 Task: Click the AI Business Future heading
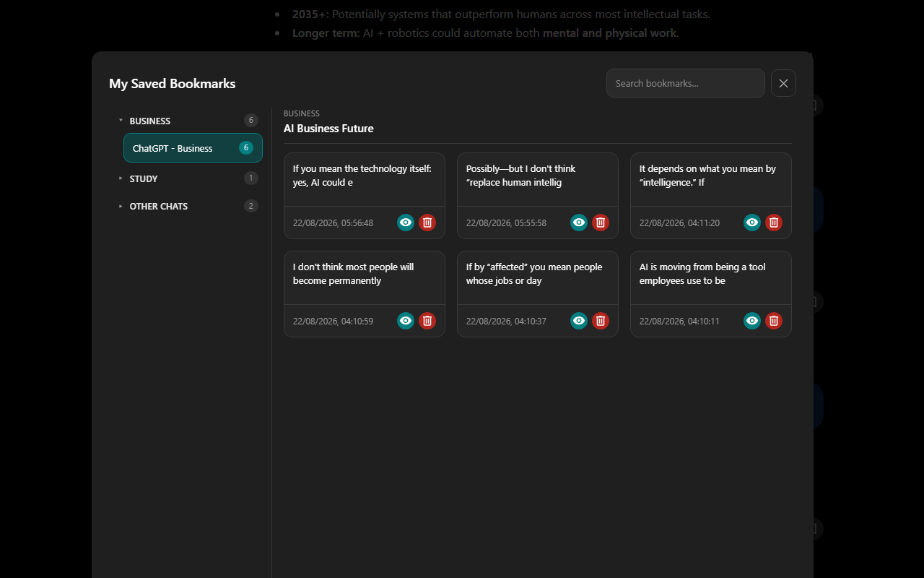coord(328,129)
